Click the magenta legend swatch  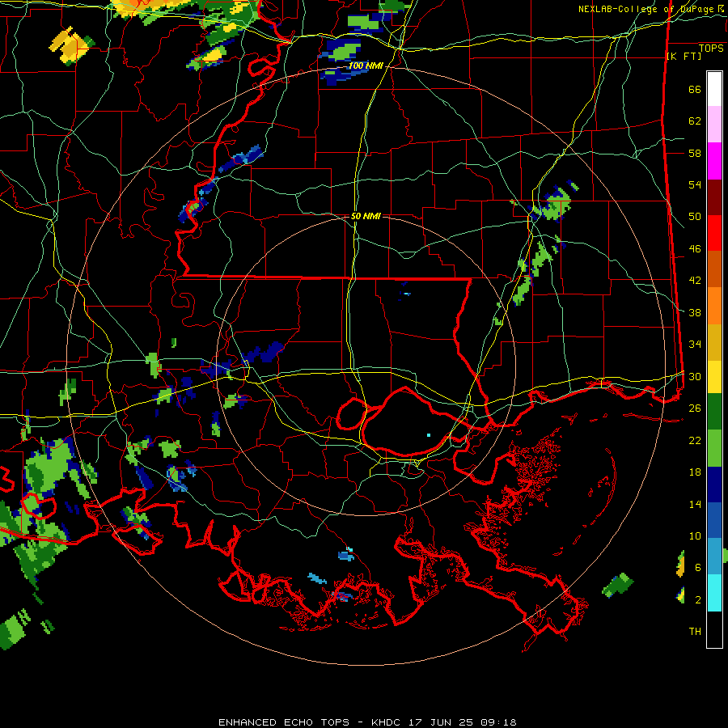click(714, 161)
